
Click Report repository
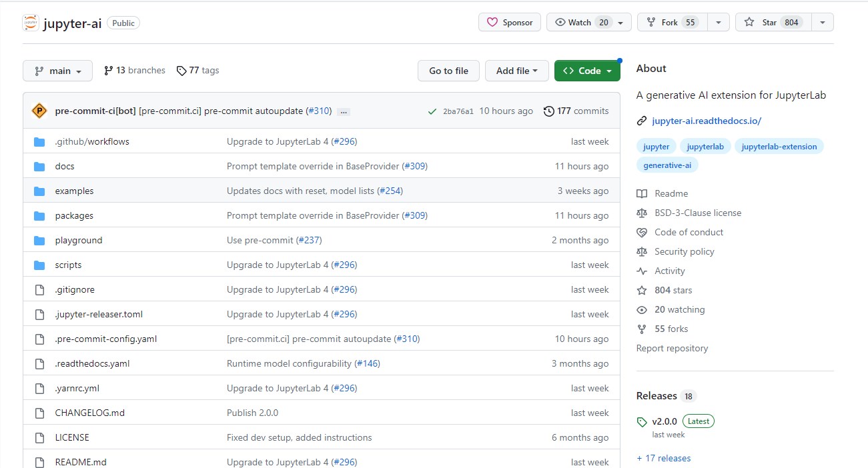point(672,348)
